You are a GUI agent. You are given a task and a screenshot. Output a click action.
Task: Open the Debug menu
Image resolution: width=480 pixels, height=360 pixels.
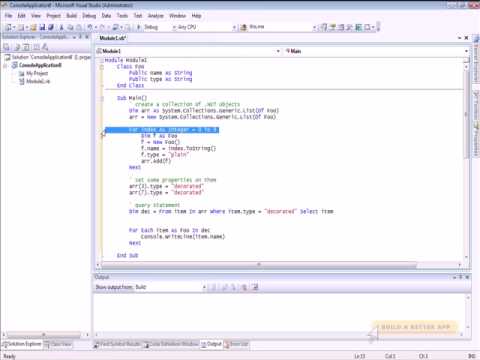tap(89, 16)
